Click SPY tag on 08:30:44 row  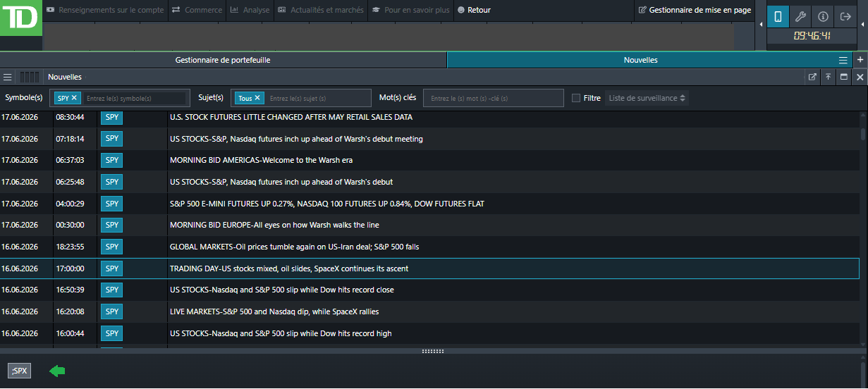click(111, 117)
